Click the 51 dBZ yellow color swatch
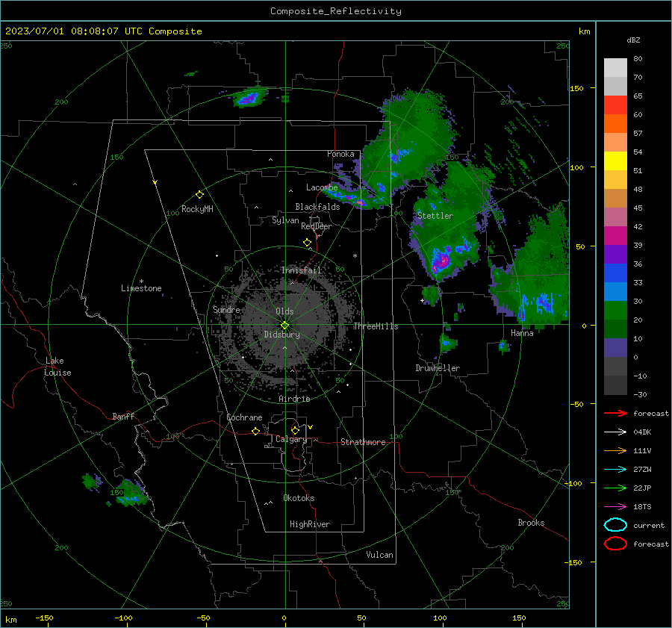This screenshot has height=628, width=672. click(x=615, y=161)
